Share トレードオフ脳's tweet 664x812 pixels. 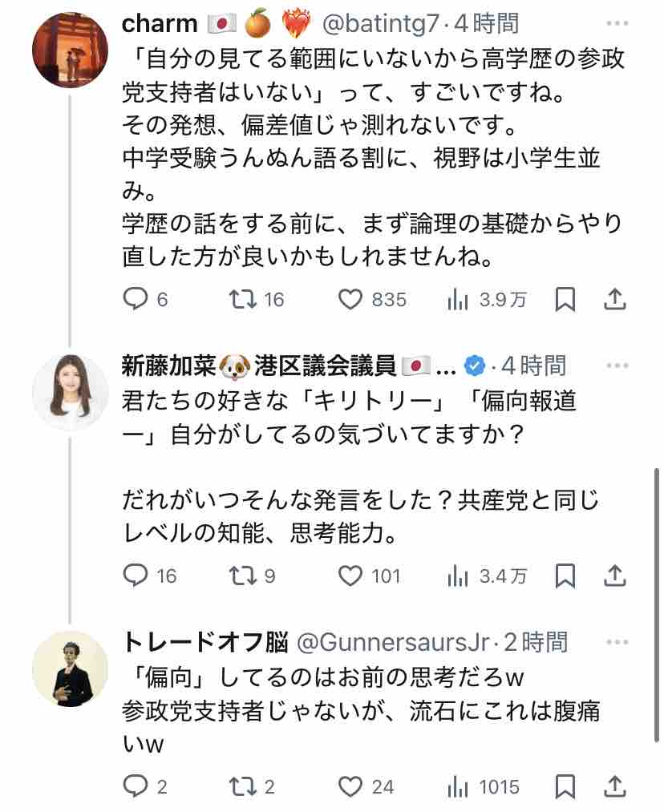point(613,786)
